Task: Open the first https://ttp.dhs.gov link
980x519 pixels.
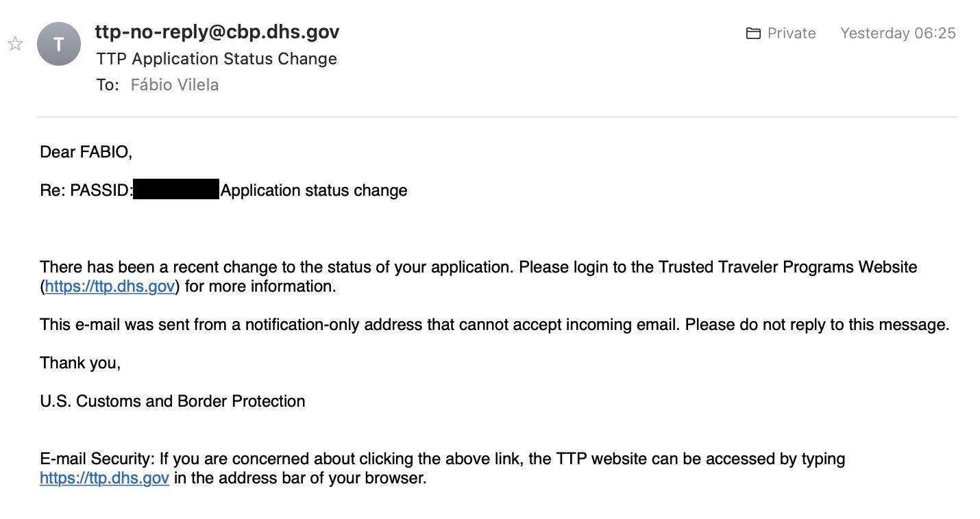Action: coord(110,286)
